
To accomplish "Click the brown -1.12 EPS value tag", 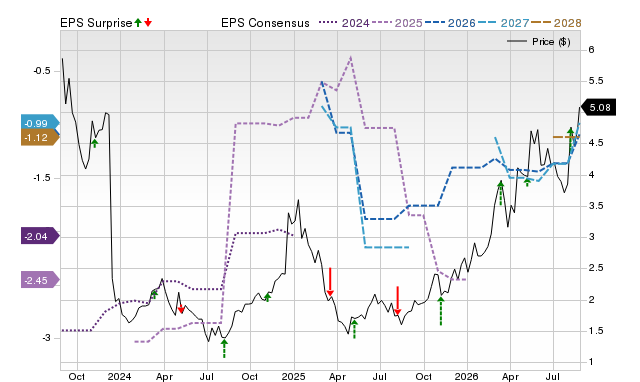I will [x=40, y=138].
